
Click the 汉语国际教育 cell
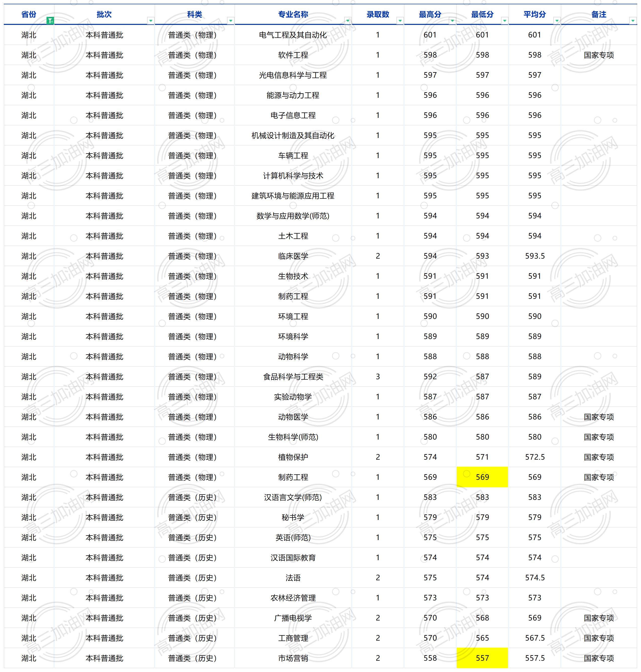[x=293, y=558]
